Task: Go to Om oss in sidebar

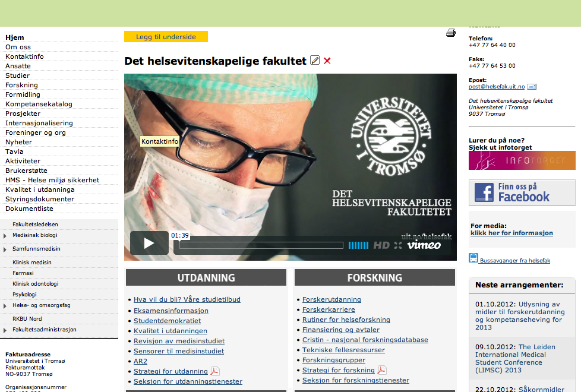Action: coord(18,47)
